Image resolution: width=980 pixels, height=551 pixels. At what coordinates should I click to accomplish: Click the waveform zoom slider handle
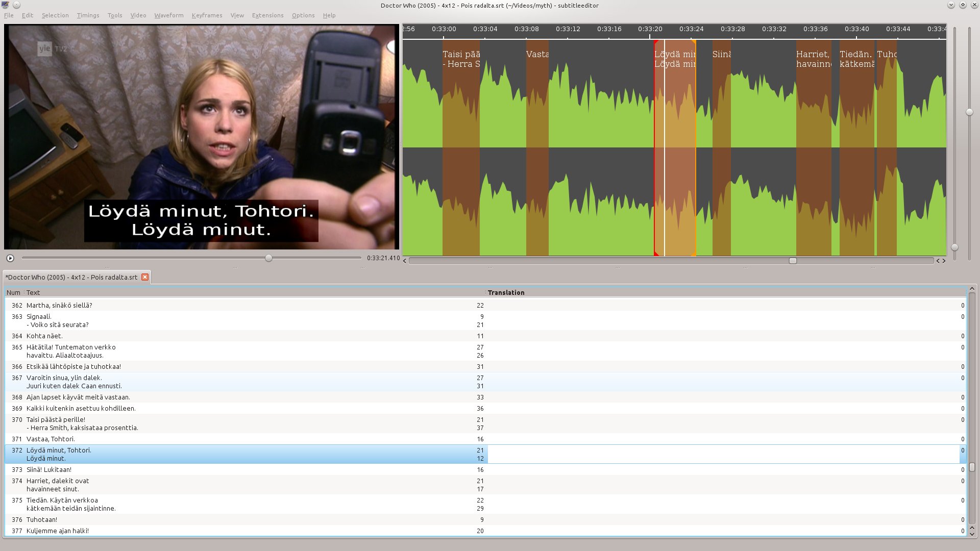click(x=969, y=112)
